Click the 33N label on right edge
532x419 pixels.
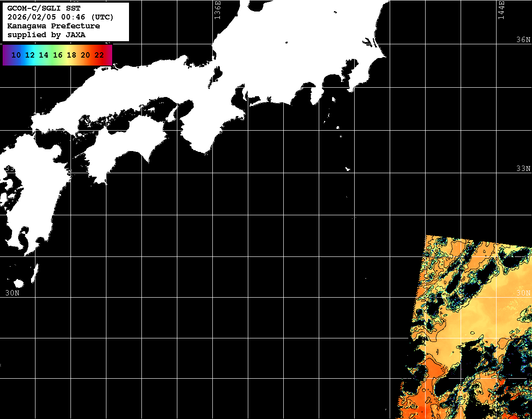pos(523,169)
